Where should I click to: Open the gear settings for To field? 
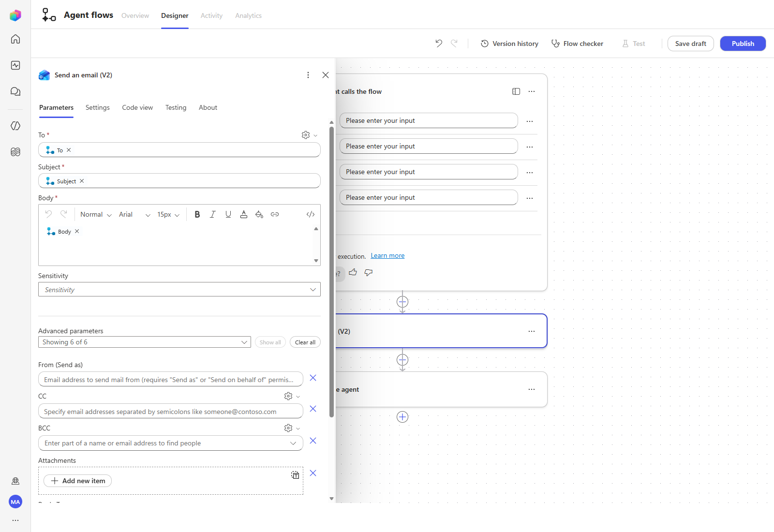[306, 135]
